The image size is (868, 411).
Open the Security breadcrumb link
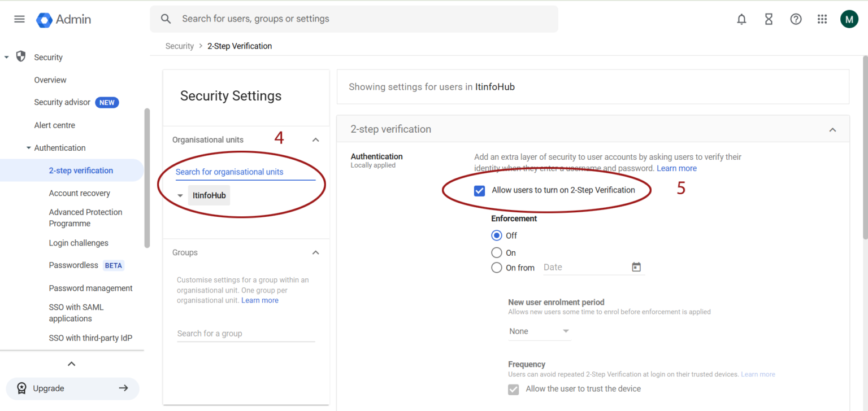(179, 46)
